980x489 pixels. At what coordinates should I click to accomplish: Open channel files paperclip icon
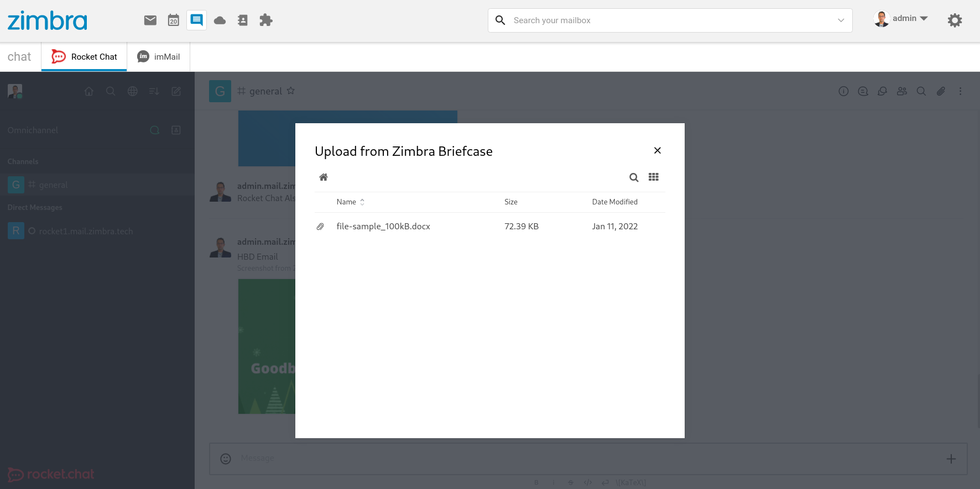[x=941, y=91]
